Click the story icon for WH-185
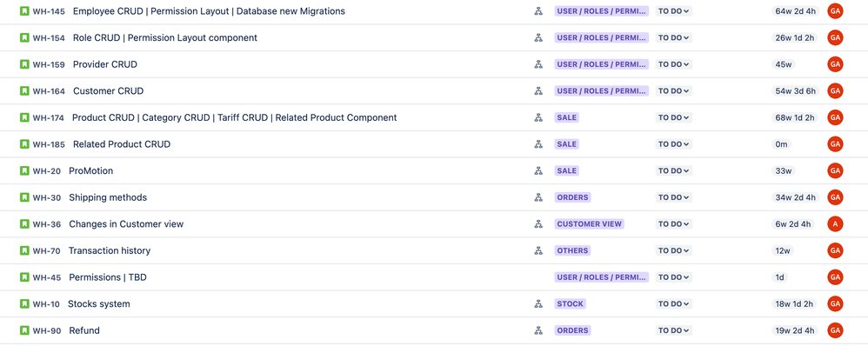Screen dimensions: 868x346 24,144
